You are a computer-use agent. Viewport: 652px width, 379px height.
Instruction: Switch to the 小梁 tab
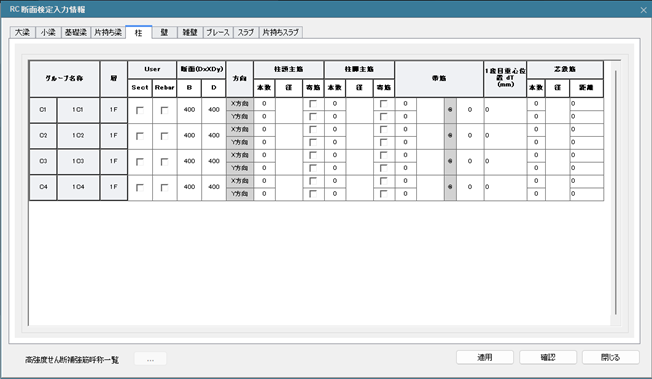(48, 32)
